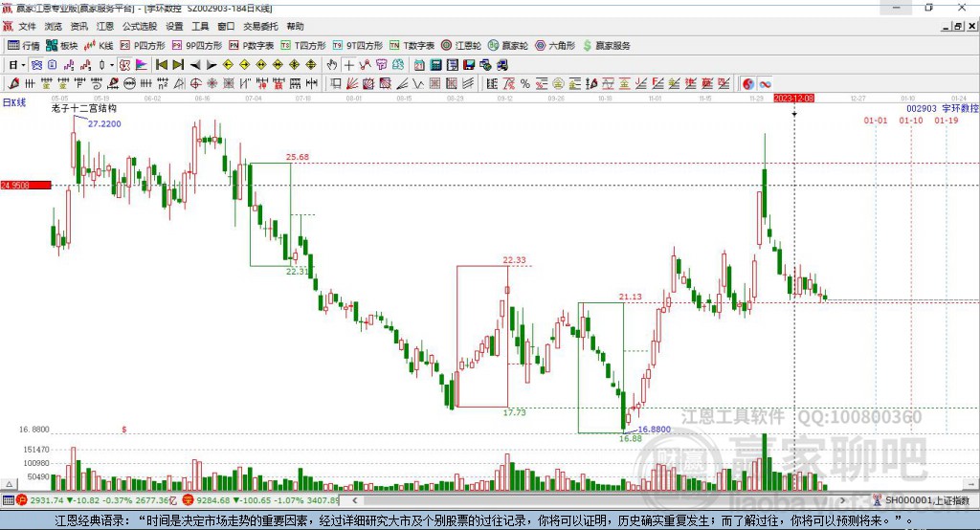The image size is (980, 530).
Task: Select the 2023-12-08 date marker
Action: (x=793, y=99)
